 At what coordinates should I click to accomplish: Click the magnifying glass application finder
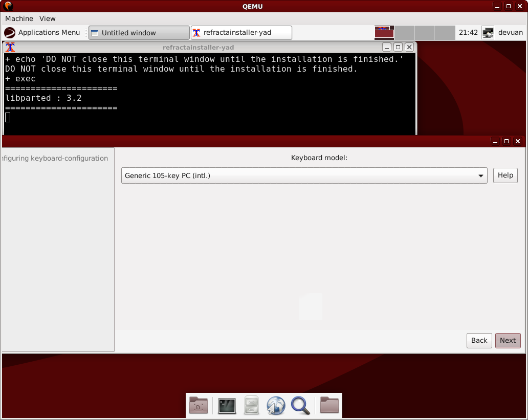300,406
